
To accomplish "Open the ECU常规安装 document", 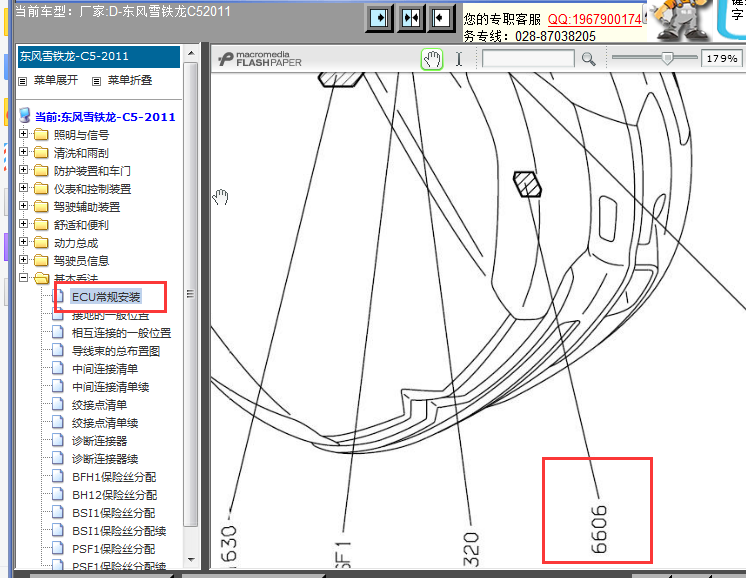I will 106,297.
